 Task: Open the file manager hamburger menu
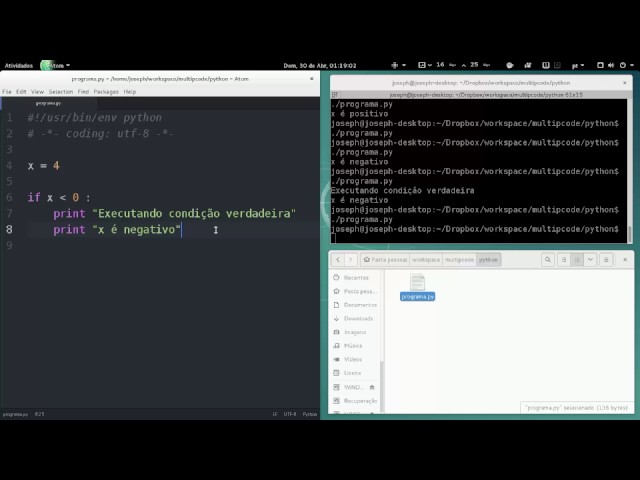606,260
